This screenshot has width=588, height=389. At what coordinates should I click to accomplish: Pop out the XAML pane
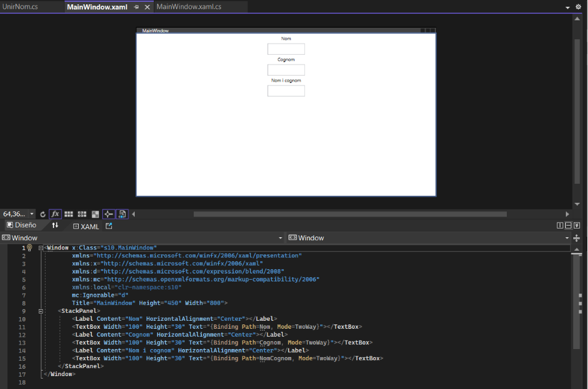coord(109,226)
